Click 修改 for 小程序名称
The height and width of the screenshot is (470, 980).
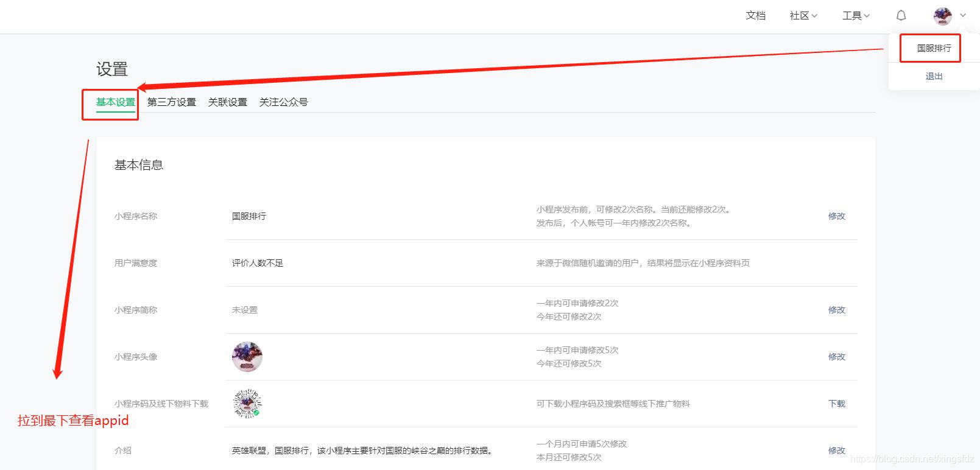tap(836, 216)
